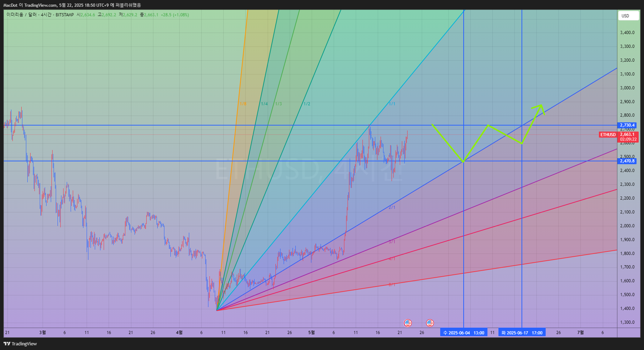Click the Gann fan 8/1 label

(x=392, y=285)
